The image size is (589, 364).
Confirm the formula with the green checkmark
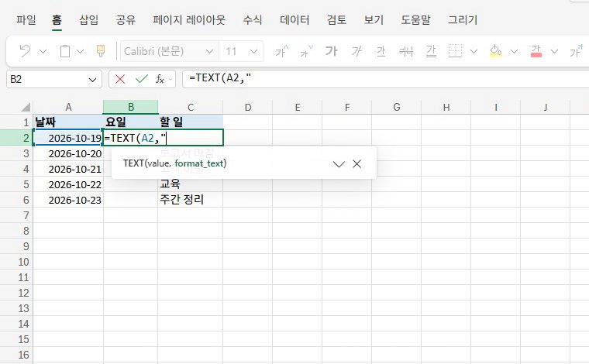point(142,79)
